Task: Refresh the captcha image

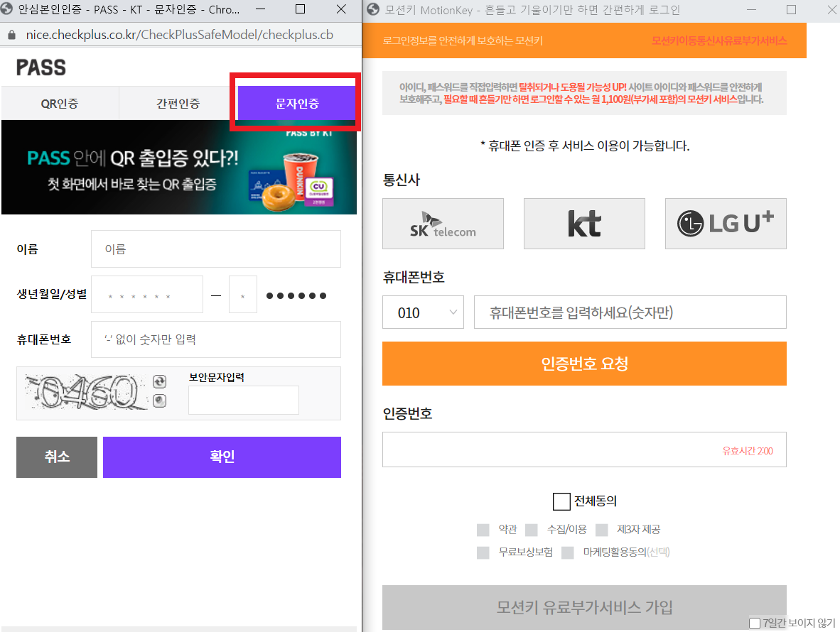Action: 160,381
